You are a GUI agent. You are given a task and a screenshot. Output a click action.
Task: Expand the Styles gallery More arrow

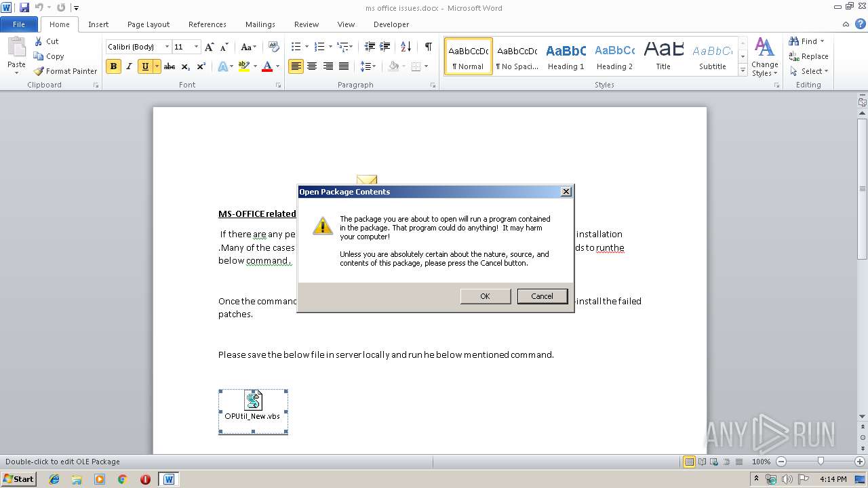coord(743,70)
